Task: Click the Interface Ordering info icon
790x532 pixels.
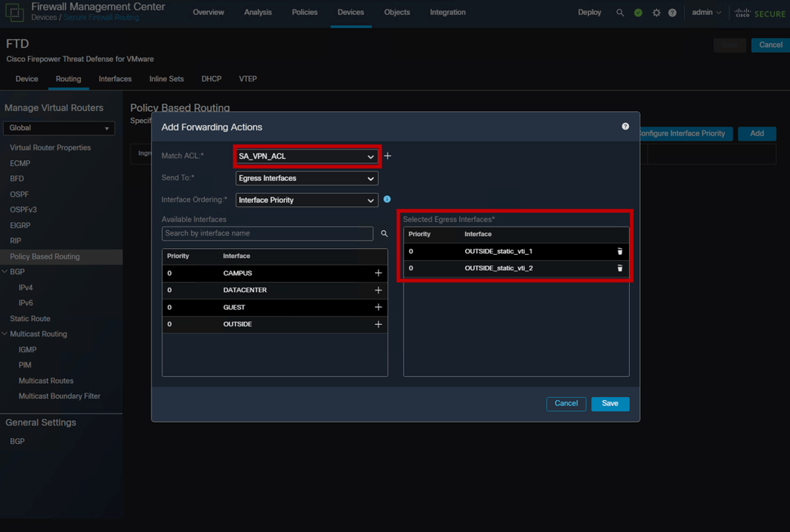Action: pyautogui.click(x=387, y=200)
